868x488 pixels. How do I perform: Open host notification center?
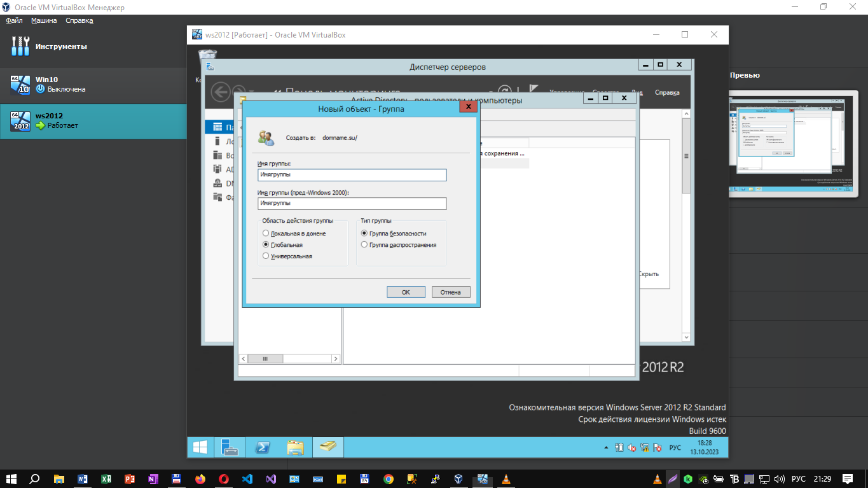pos(848,479)
